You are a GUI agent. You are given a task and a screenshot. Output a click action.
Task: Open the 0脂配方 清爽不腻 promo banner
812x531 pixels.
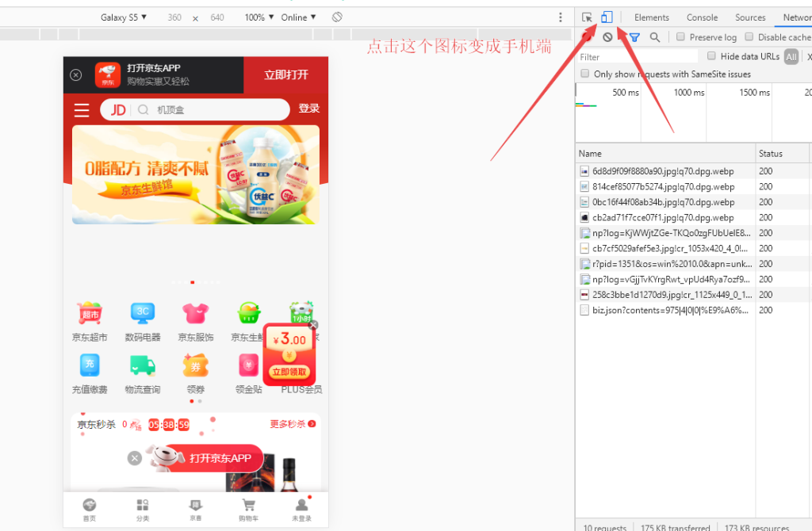pyautogui.click(x=196, y=174)
